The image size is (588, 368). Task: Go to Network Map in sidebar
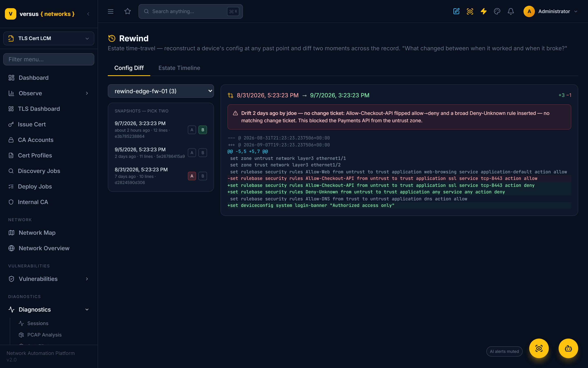49,233
